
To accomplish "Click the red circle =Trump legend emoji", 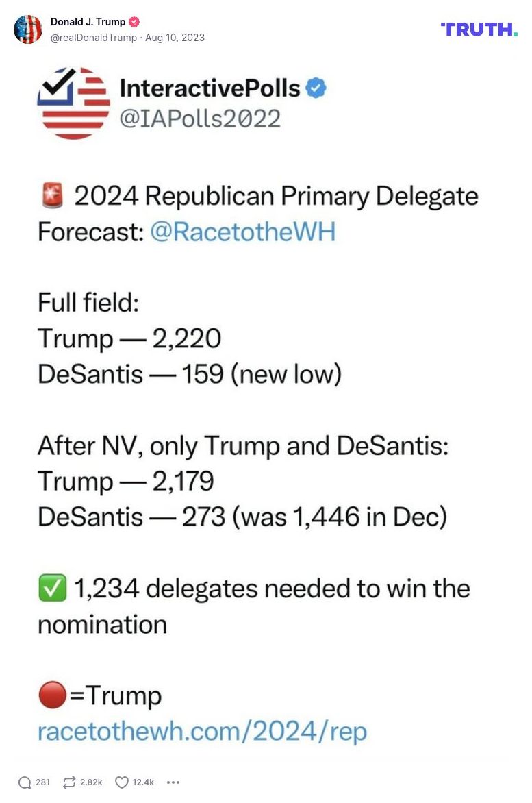I will 51,695.
